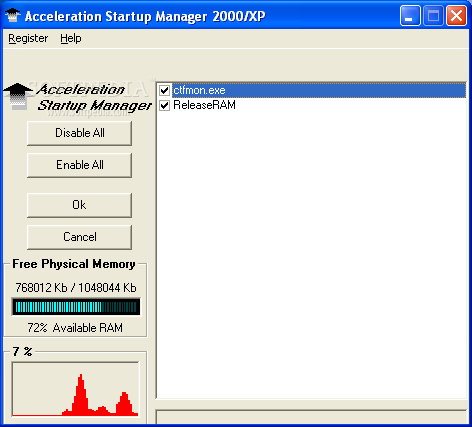Open the Help menu

[71, 38]
